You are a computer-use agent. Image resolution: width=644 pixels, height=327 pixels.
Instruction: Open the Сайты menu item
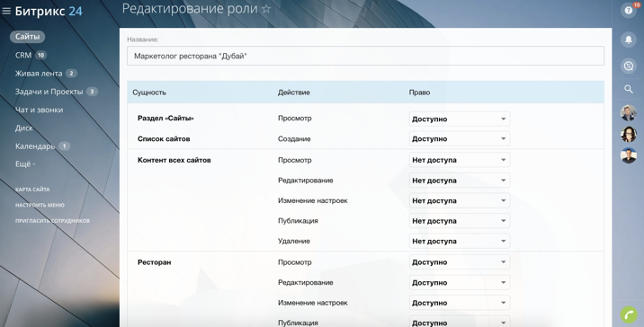tap(28, 37)
